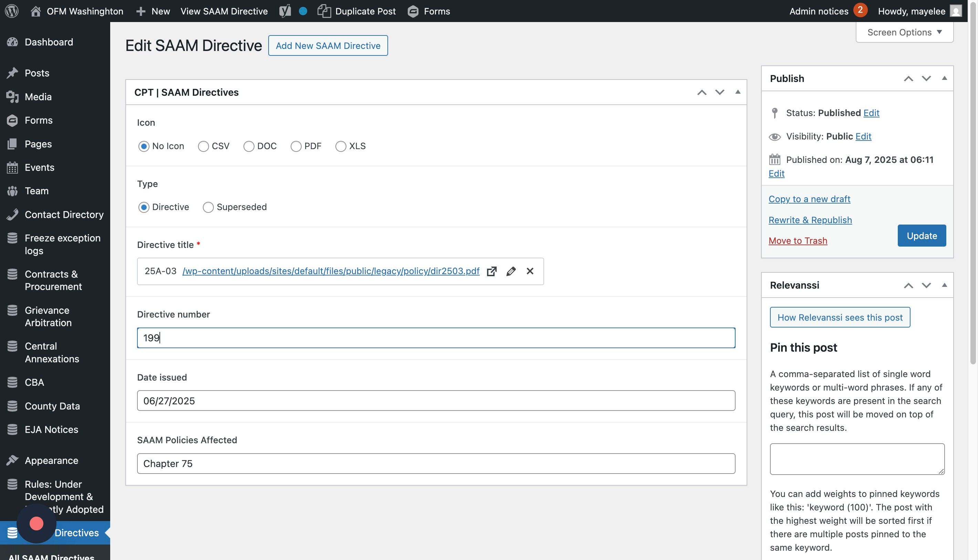The height and width of the screenshot is (560, 978).
Task: Open Contact Directory in sidebar menu
Action: click(x=64, y=215)
